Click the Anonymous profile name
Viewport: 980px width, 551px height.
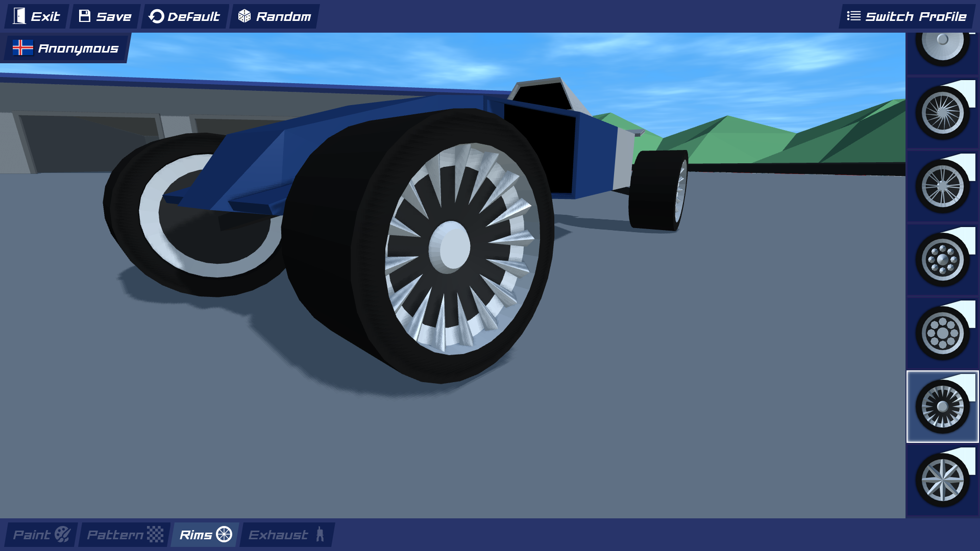pyautogui.click(x=78, y=48)
